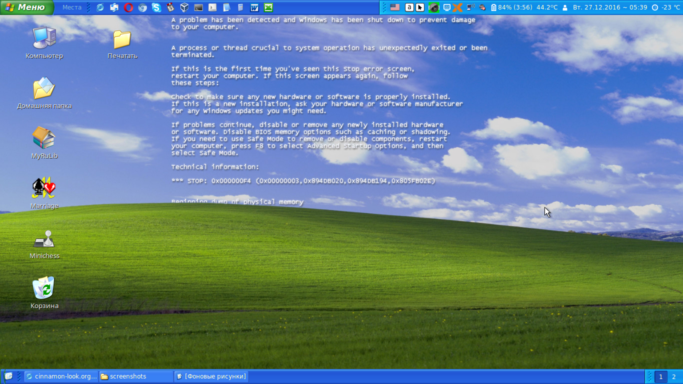Open the battery 84% indicator
The width and height of the screenshot is (683, 384).
pos(511,7)
